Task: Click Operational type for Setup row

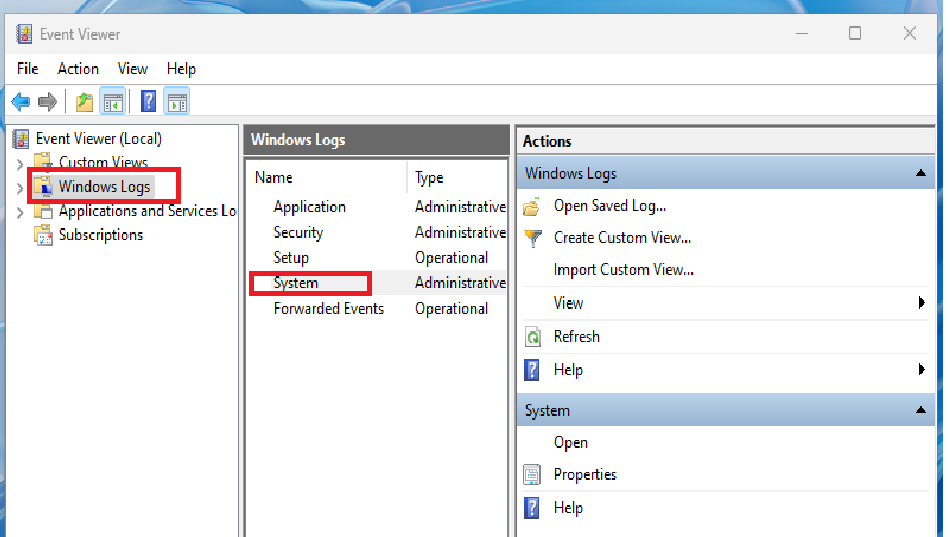Action: coord(451,258)
